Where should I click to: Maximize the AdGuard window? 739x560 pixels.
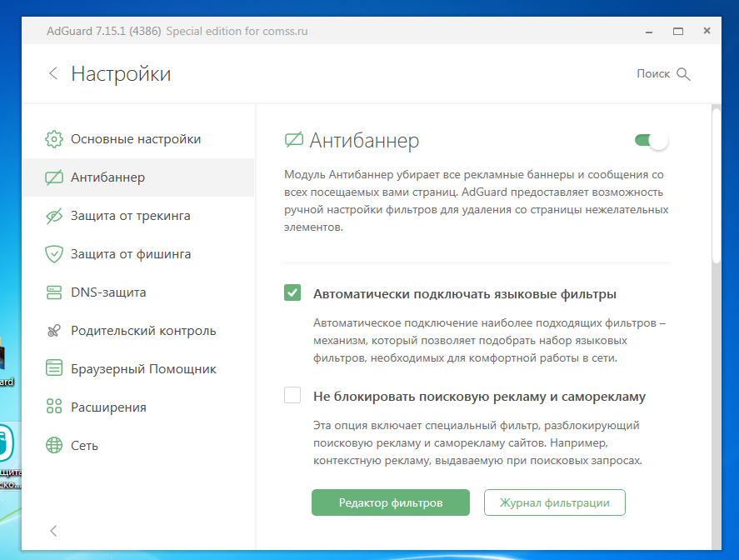677,31
